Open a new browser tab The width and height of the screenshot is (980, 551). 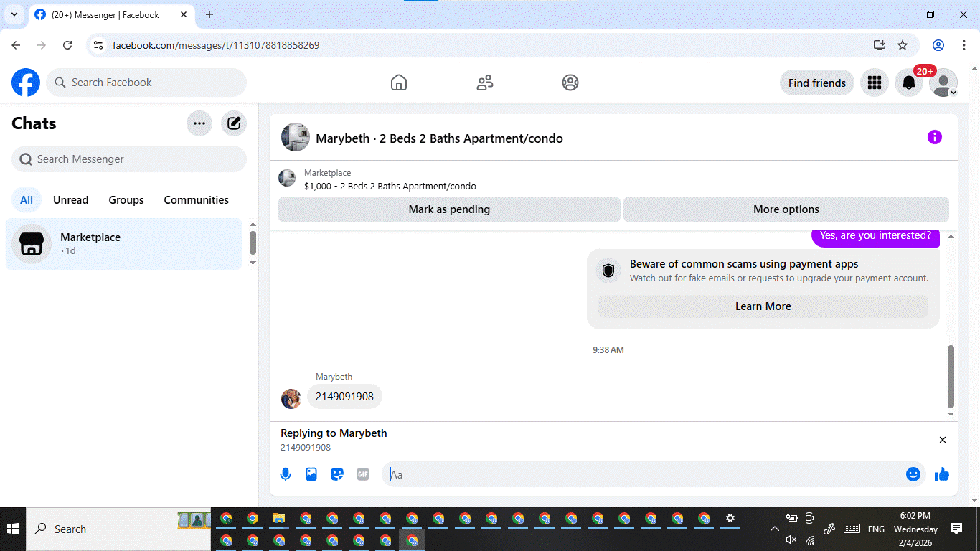point(209,14)
